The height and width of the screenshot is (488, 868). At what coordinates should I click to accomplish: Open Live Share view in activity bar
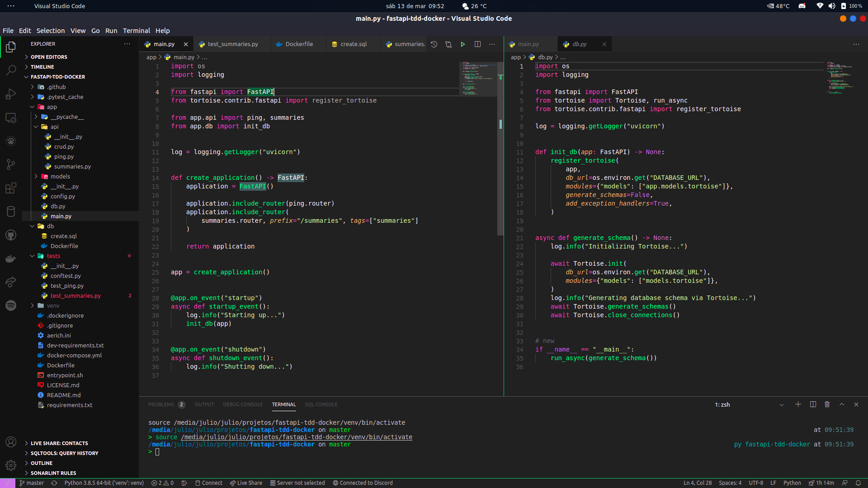pyautogui.click(x=11, y=282)
